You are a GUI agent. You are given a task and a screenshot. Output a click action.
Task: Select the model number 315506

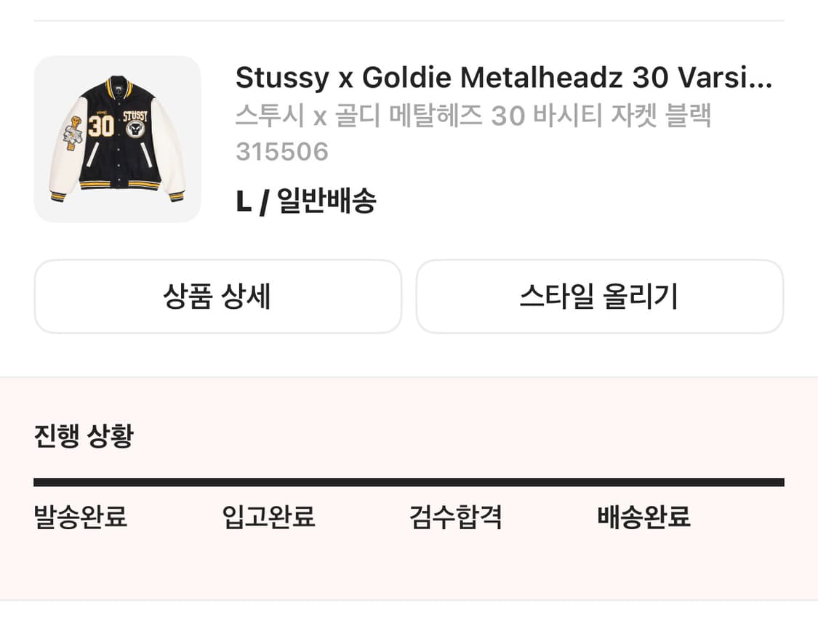tap(282, 152)
